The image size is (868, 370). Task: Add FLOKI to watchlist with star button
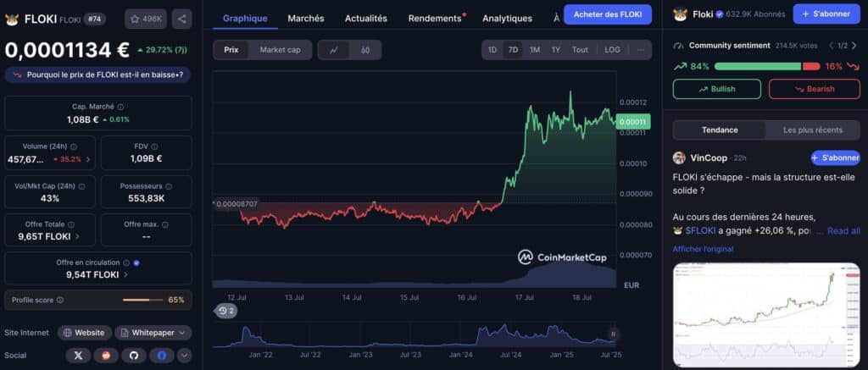(x=146, y=19)
